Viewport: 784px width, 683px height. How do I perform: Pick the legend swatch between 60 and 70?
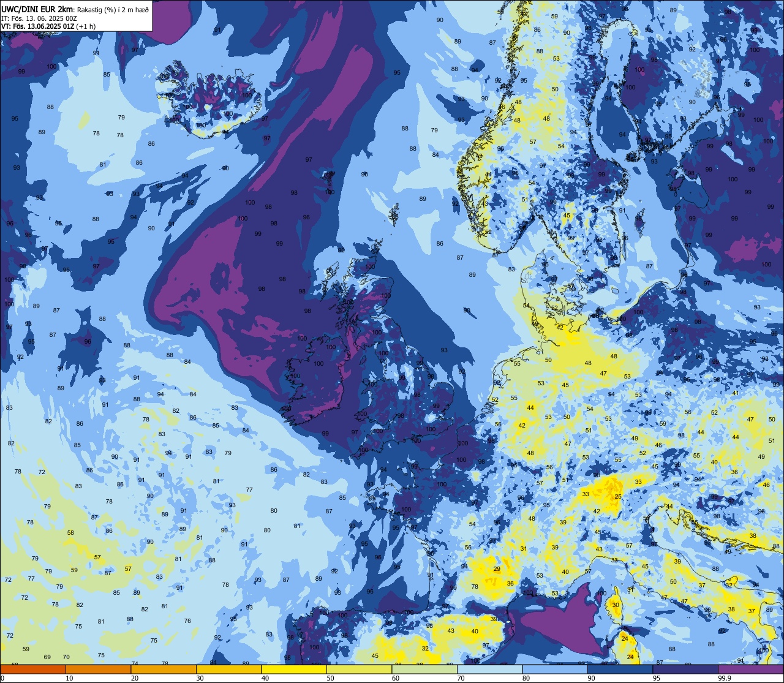424,669
